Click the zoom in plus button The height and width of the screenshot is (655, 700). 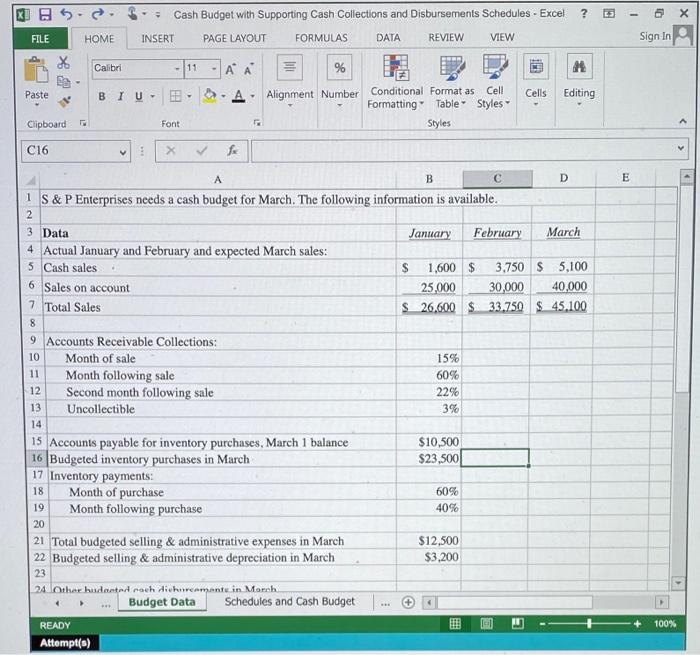point(638,623)
